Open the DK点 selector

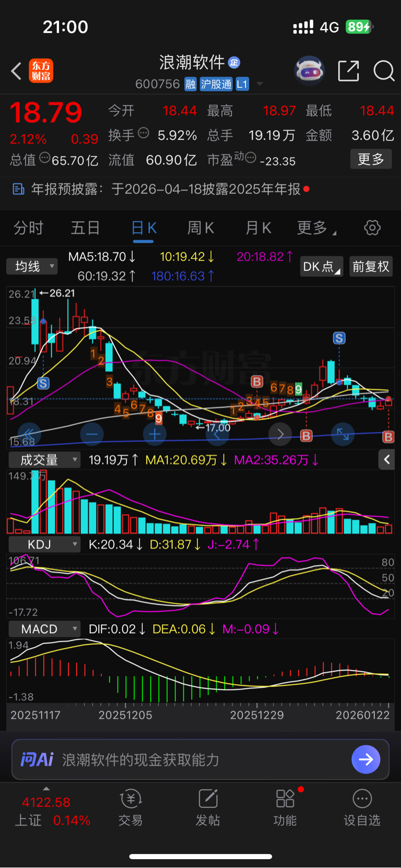[322, 266]
